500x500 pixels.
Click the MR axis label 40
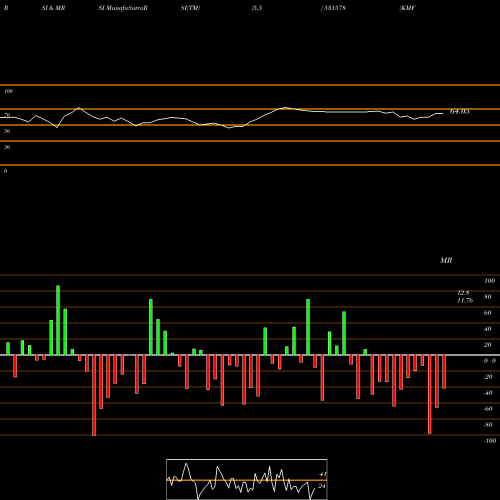coord(488,329)
